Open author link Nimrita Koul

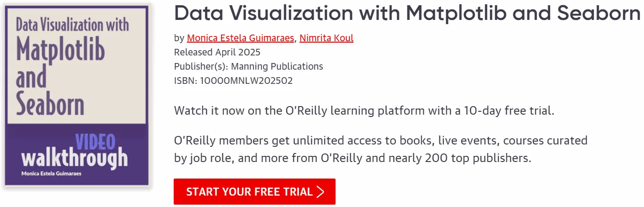[x=327, y=38]
